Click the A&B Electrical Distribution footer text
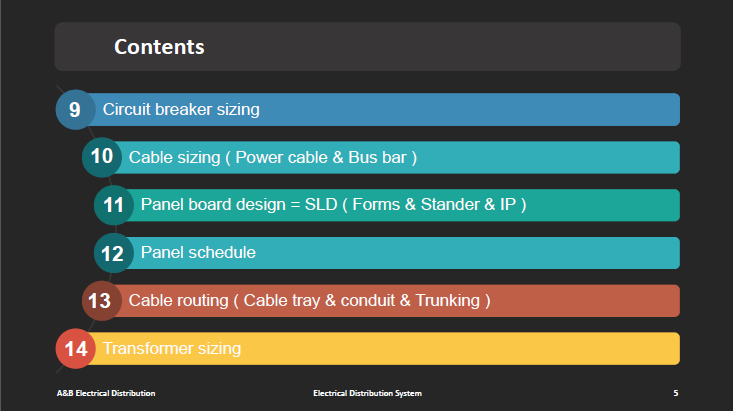 (x=106, y=393)
